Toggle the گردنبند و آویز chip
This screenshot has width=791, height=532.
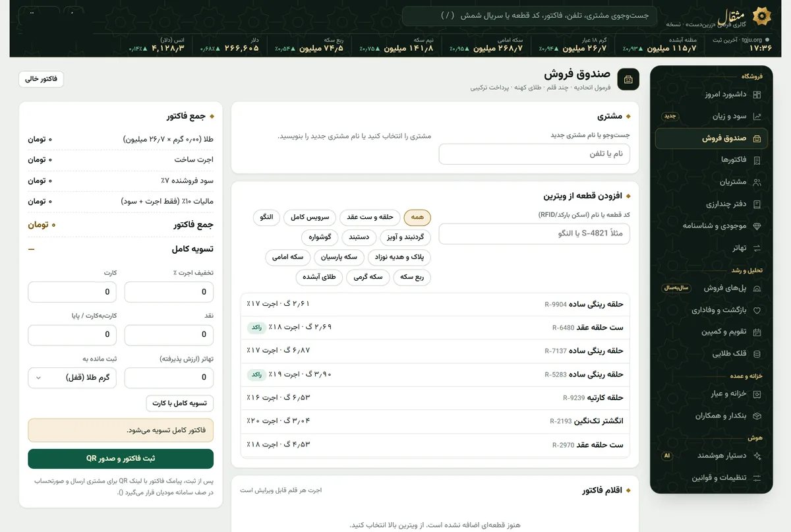pyautogui.click(x=407, y=237)
